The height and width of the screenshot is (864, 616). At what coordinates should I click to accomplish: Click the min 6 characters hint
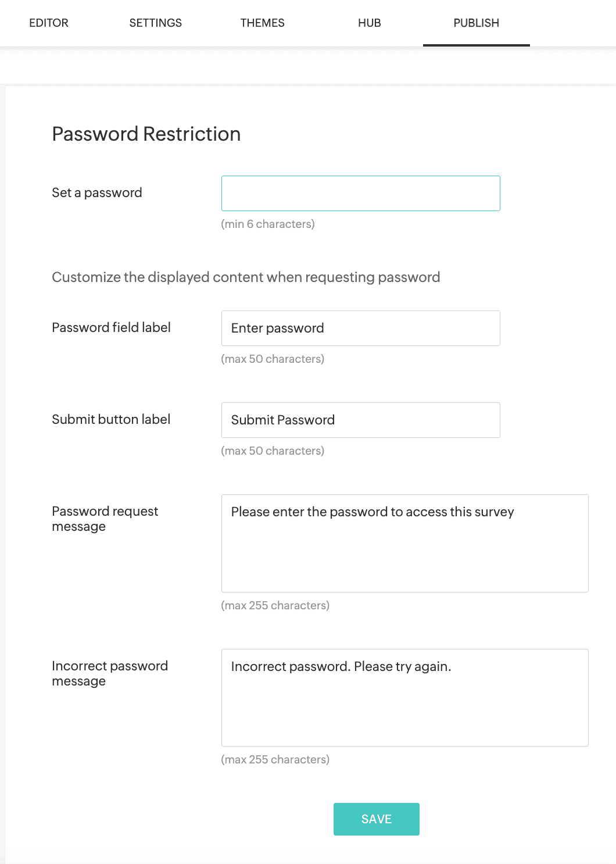[x=268, y=224]
